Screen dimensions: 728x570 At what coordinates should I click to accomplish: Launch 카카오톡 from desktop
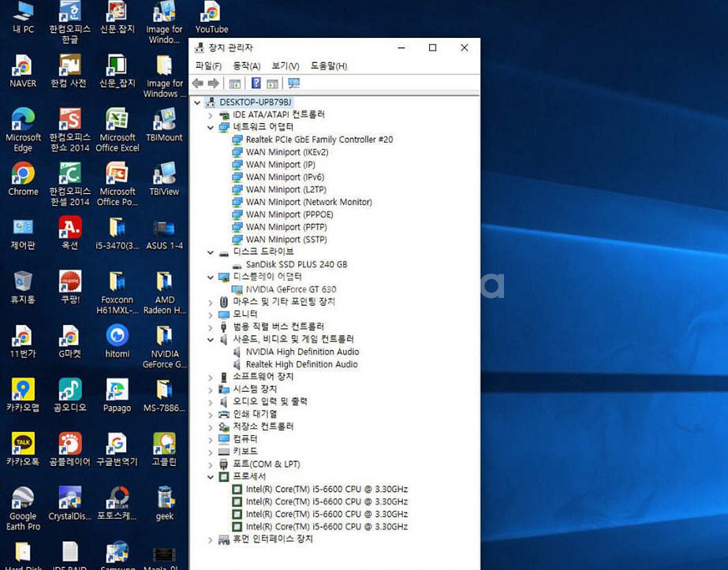point(23,449)
